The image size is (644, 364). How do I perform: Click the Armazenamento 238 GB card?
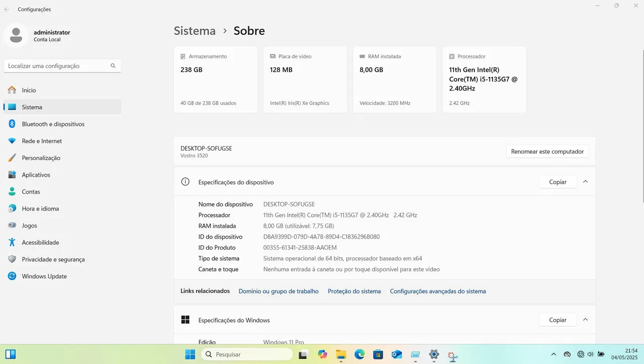click(216, 80)
